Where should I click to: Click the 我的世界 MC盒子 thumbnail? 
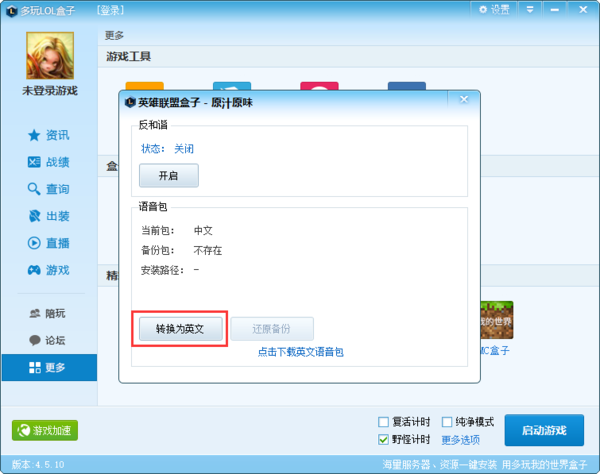(x=497, y=320)
